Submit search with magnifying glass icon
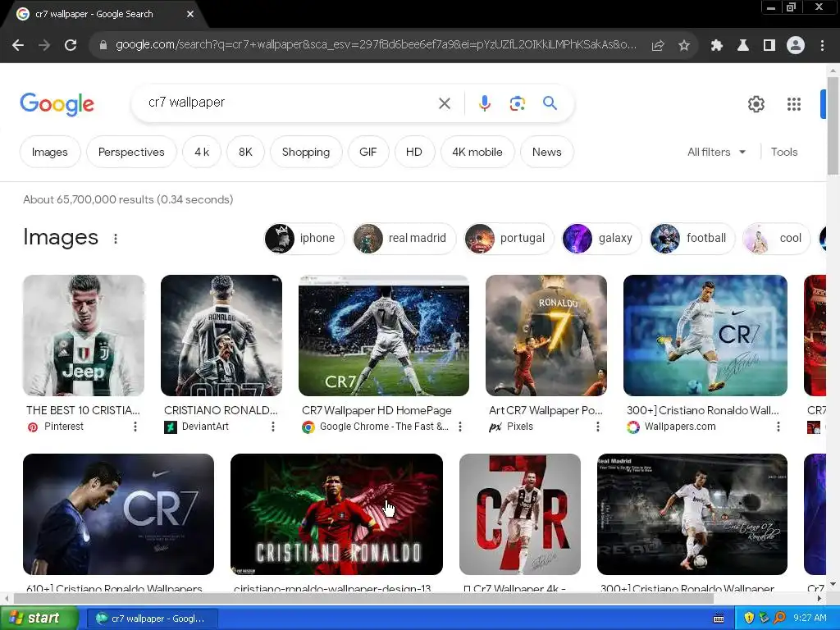This screenshot has width=840, height=630. tap(550, 103)
